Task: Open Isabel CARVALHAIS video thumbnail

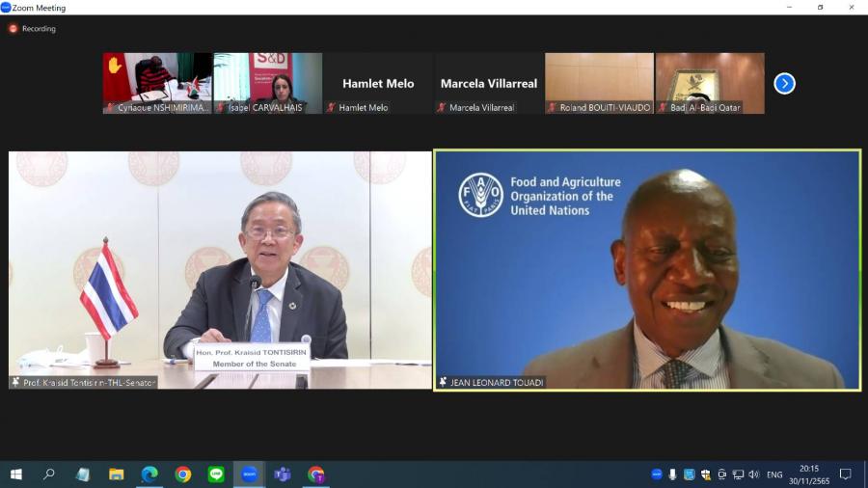Action: (x=268, y=83)
